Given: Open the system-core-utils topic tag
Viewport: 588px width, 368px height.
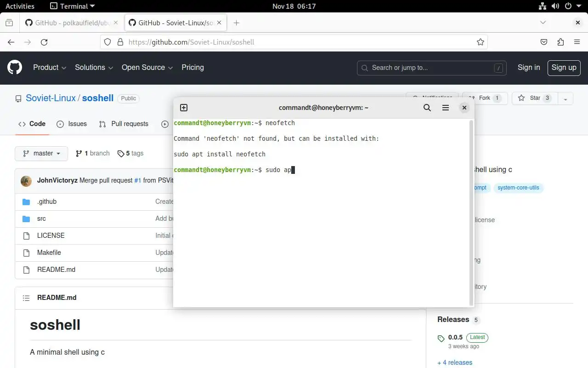Looking at the screenshot, I should click(518, 188).
